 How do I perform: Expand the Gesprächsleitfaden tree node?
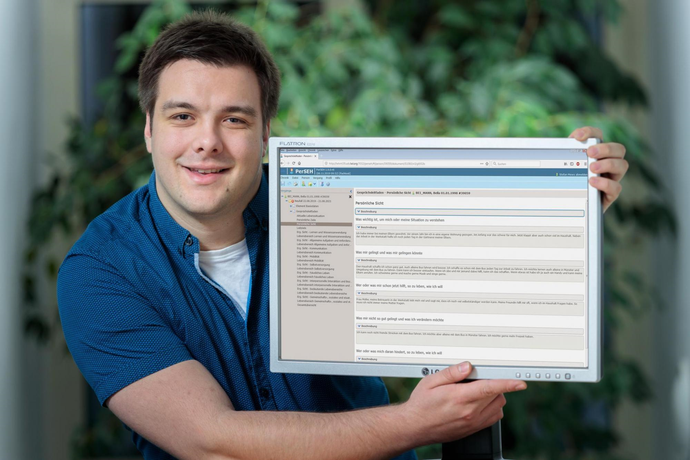coord(291,211)
